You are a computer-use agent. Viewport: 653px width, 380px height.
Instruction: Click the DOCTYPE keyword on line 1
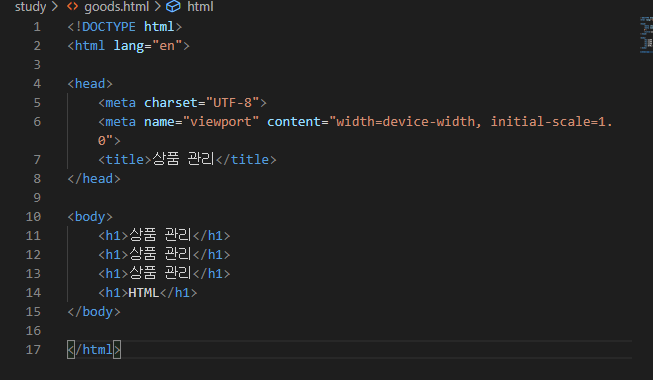[x=109, y=27]
